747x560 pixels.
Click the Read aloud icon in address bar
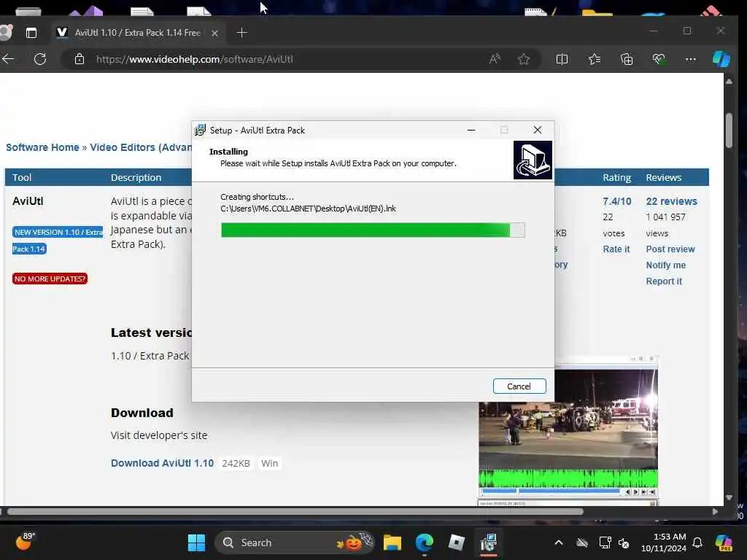coord(495,58)
